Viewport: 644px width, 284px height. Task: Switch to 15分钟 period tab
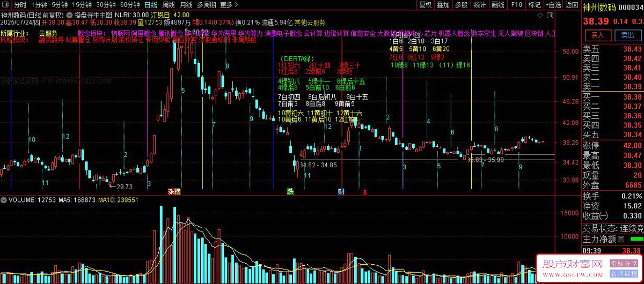(x=82, y=5)
